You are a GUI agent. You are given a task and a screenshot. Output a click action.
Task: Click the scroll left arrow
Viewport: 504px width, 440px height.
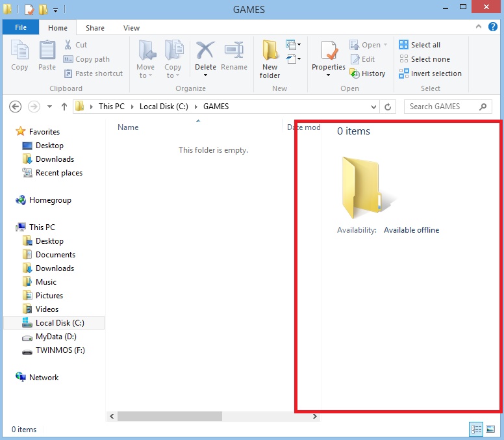point(112,416)
